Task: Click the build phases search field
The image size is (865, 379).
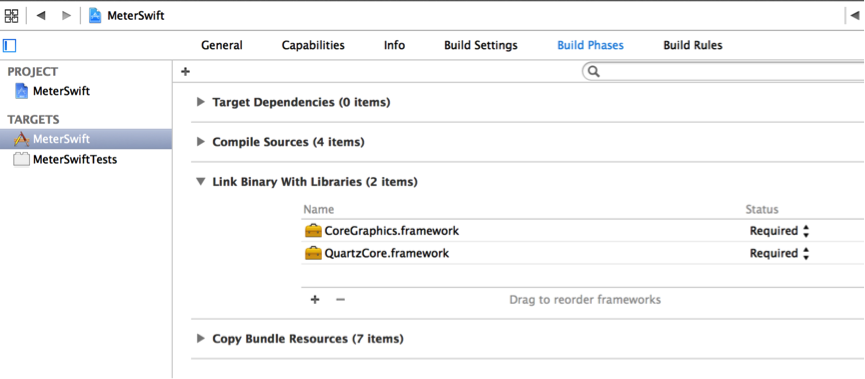Action: pyautogui.click(x=723, y=72)
